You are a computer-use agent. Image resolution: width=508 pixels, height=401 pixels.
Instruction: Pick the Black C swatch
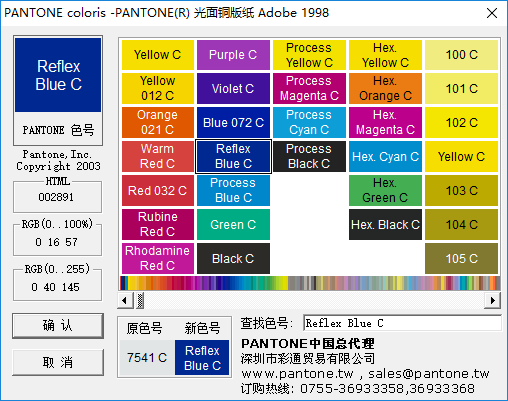click(233, 259)
